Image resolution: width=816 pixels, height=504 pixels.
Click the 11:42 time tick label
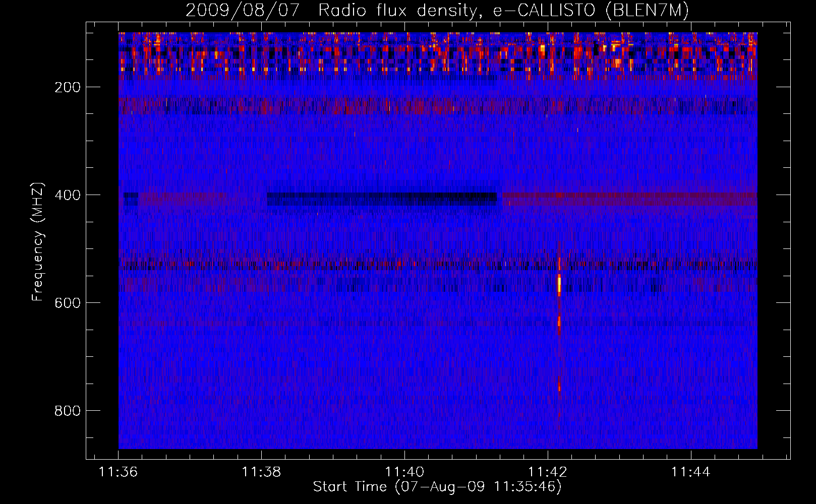coord(547,472)
